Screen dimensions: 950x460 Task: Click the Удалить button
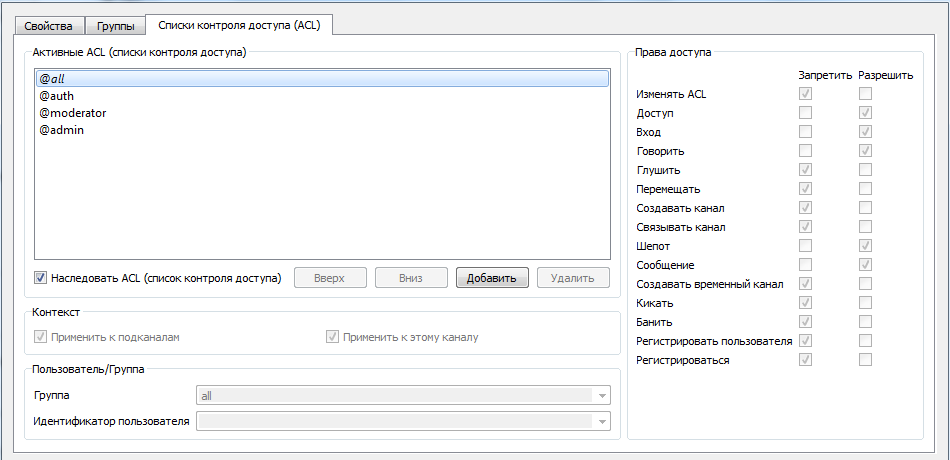coord(573,278)
